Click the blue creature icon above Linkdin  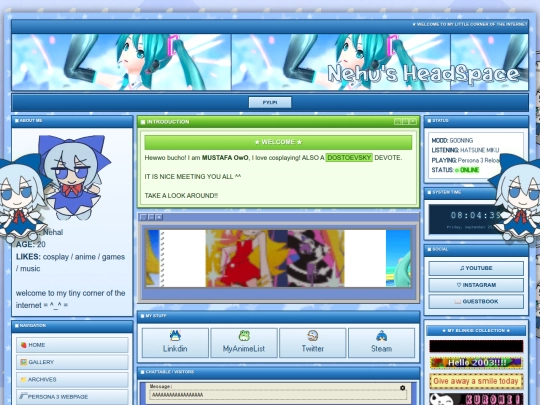tap(175, 335)
